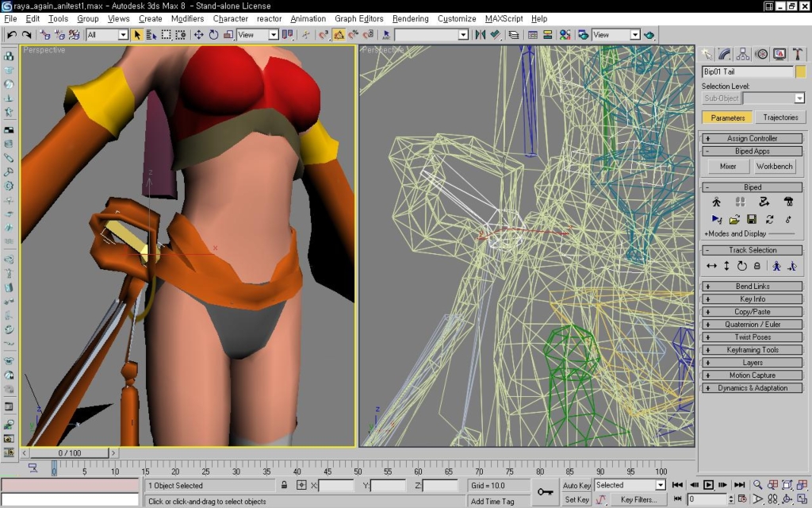Image resolution: width=812 pixels, height=508 pixels.
Task: Activate the Arc Rotate viewport tool
Action: pos(787,499)
